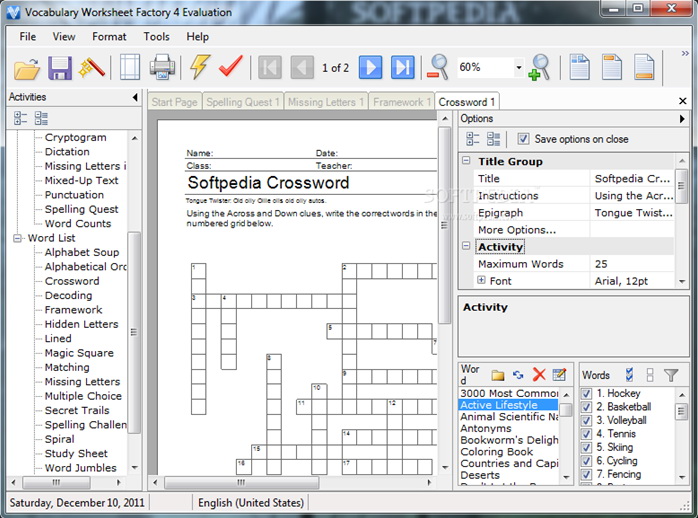
Task: Select the More Options... property row
Action: pyautogui.click(x=574, y=230)
